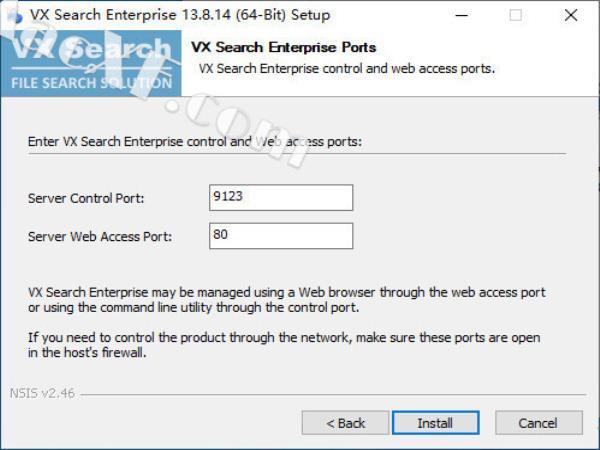The height and width of the screenshot is (450, 600).
Task: Click the host's firewall note text
Action: [284, 345]
